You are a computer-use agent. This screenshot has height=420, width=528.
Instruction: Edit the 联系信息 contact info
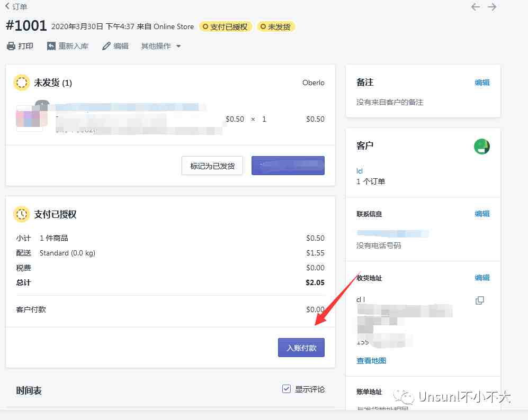[x=482, y=214]
